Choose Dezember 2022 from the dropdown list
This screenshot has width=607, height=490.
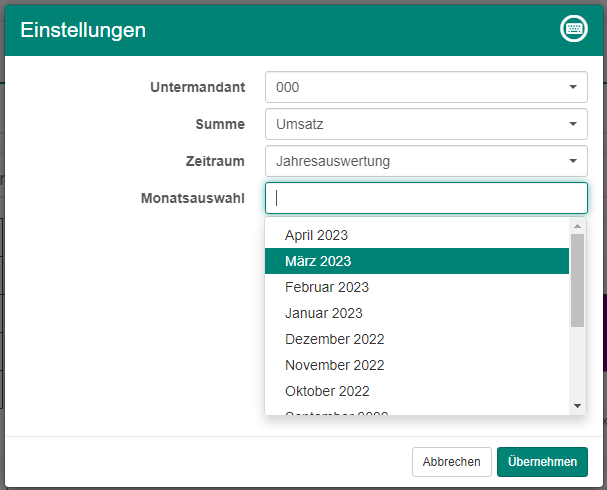pyautogui.click(x=334, y=339)
